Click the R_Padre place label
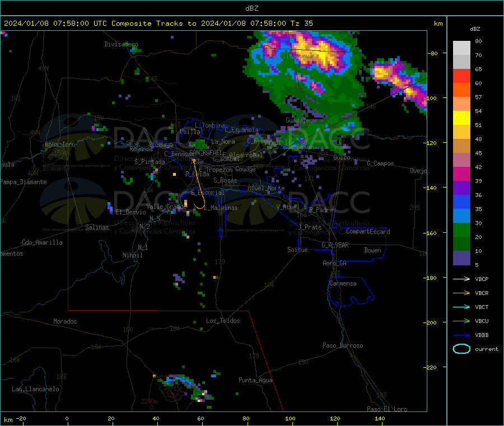 (x=321, y=210)
